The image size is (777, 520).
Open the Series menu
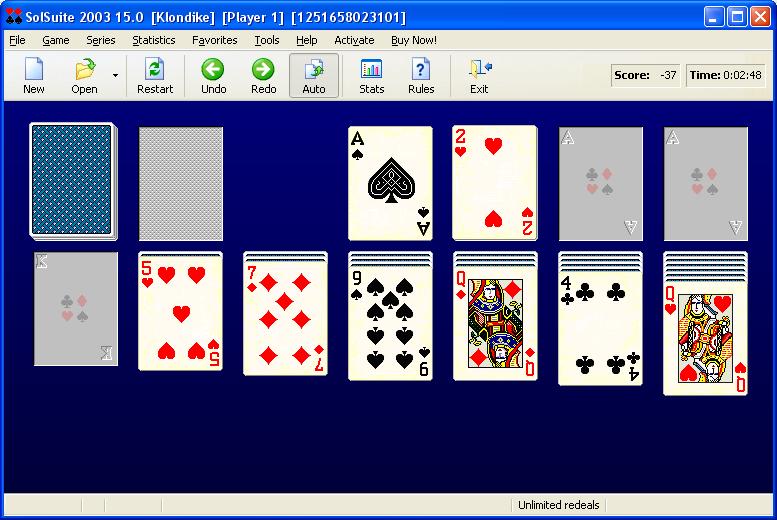(101, 40)
